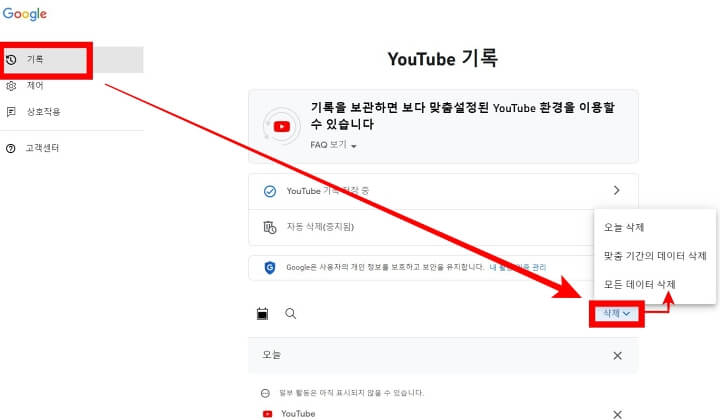Open the YouTube 기록 저장 중 setting row
This screenshot has width=720, height=420.
point(443,191)
